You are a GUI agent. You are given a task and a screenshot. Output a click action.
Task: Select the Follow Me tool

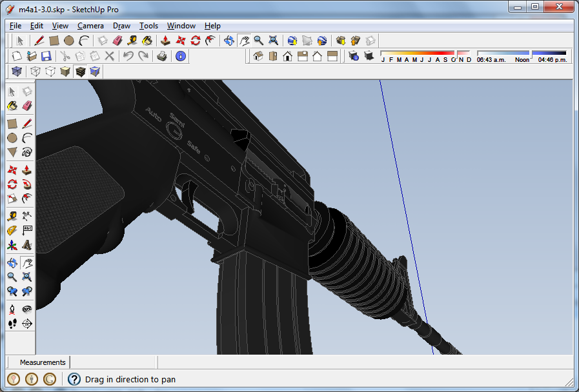(27, 184)
